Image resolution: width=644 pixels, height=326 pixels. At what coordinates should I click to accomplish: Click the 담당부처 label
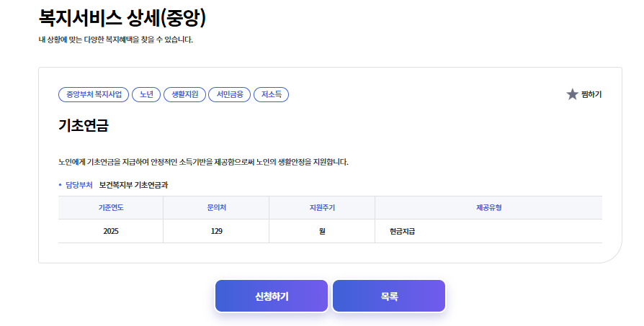79,185
